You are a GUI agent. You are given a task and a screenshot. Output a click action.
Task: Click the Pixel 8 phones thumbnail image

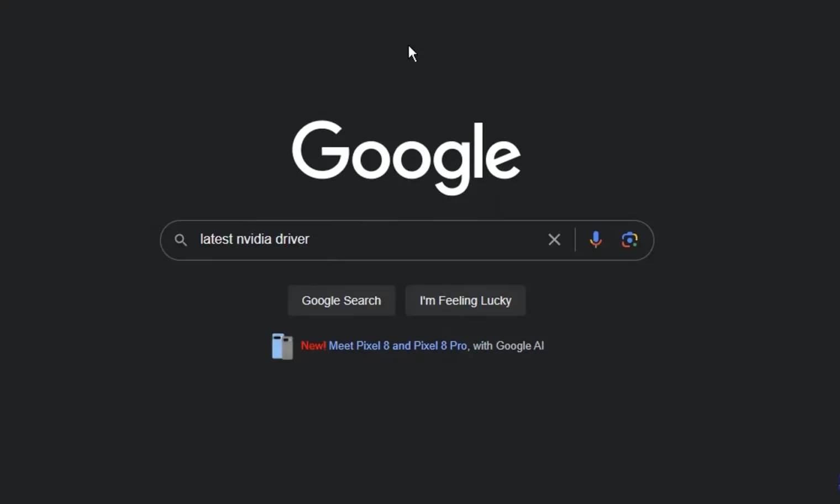[x=282, y=347]
